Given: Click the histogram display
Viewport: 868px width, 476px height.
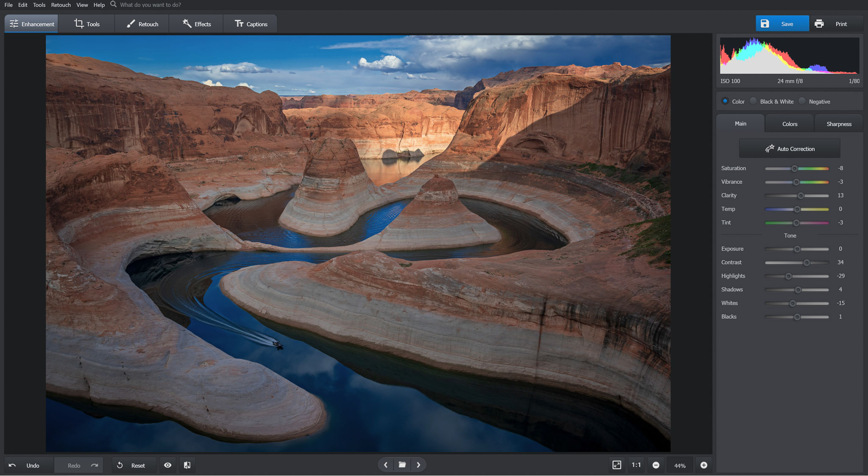Looking at the screenshot, I should tap(789, 56).
